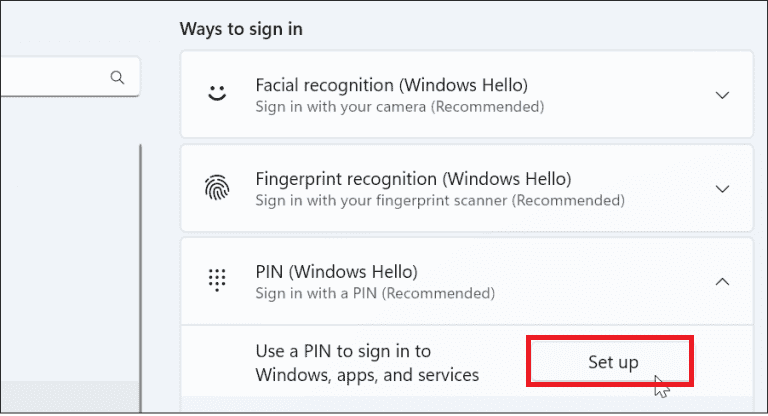This screenshot has width=768, height=416.
Task: Click the fingerprint icon
Action: (x=216, y=189)
